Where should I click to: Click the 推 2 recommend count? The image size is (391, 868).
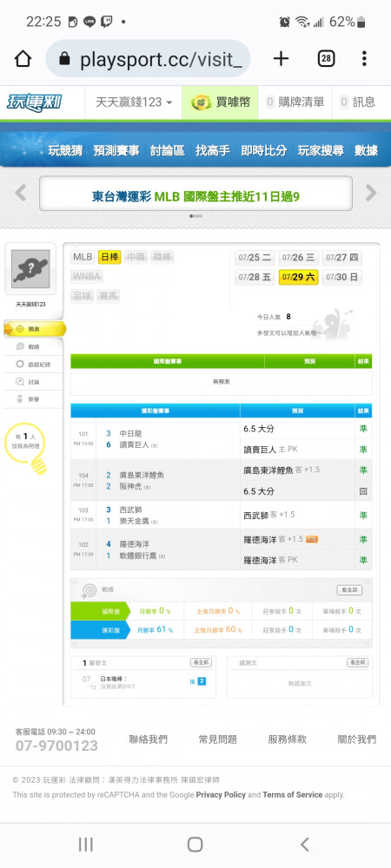(198, 681)
